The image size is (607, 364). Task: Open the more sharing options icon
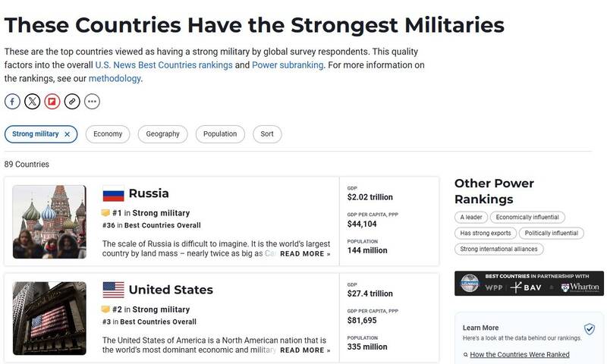point(91,101)
